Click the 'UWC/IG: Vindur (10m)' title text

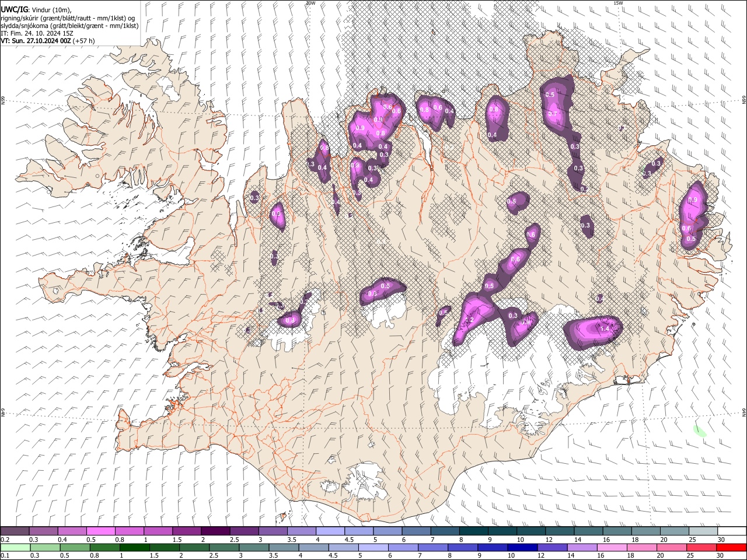(36, 10)
